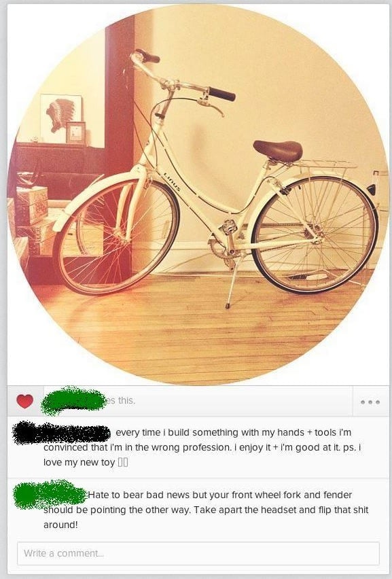The width and height of the screenshot is (392, 579).
Task: Open the green-scribbled liker's profile name
Action: 73,401
